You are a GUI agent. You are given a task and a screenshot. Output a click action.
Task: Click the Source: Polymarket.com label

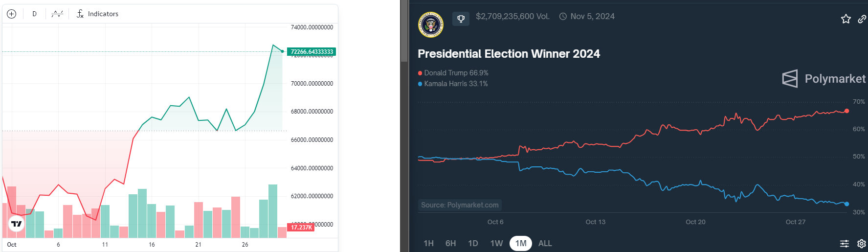(460, 205)
